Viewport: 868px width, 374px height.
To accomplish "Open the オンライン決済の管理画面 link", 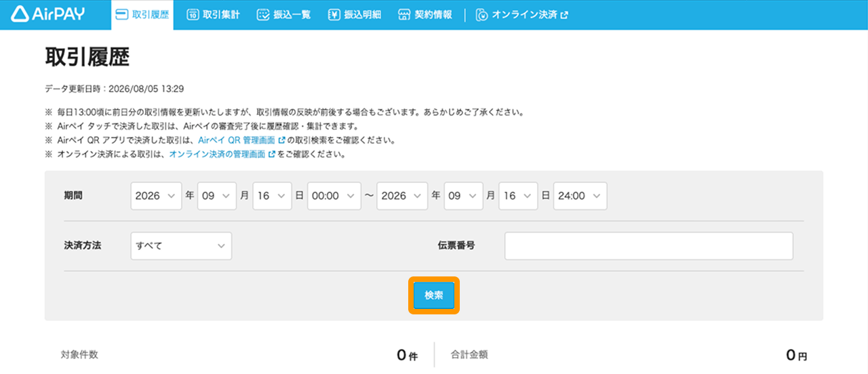I will coord(222,154).
